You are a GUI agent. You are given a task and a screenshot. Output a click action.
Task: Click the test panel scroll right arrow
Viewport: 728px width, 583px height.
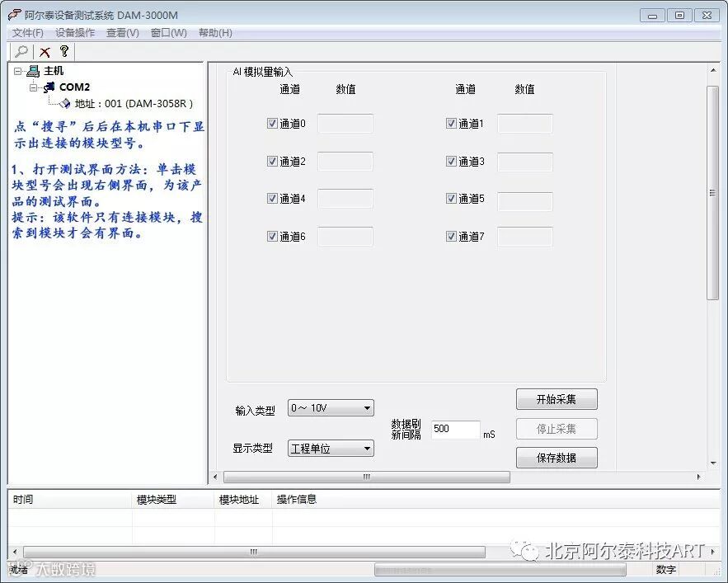(699, 477)
